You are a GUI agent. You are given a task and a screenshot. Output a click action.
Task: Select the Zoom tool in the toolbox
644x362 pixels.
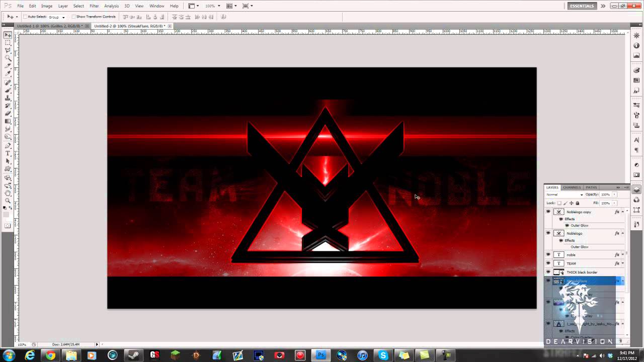[8, 201]
